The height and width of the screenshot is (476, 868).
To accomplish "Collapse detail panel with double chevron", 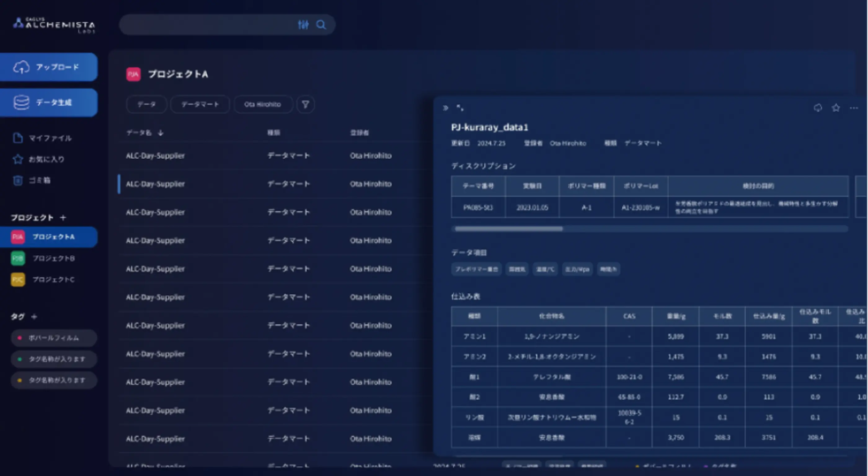I will pyautogui.click(x=445, y=108).
